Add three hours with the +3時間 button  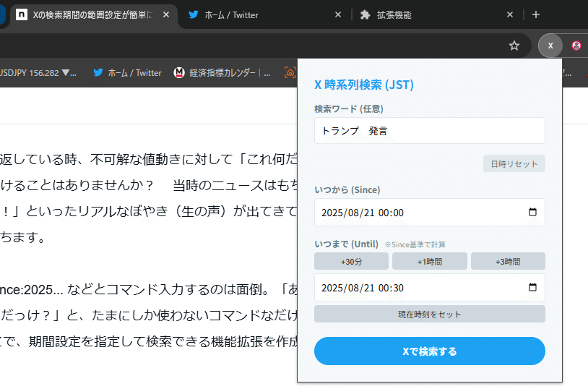click(508, 261)
